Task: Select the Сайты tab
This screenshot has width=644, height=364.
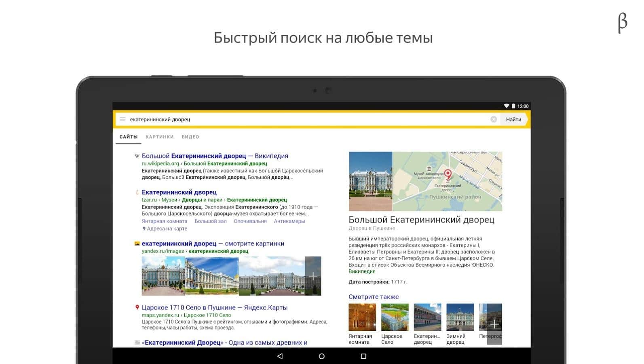Action: [129, 137]
